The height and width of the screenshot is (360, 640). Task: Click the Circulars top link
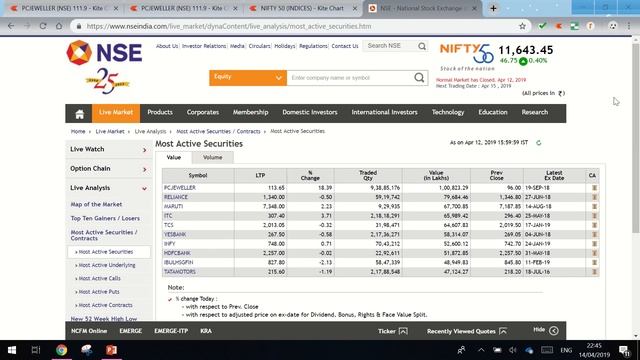259,46
